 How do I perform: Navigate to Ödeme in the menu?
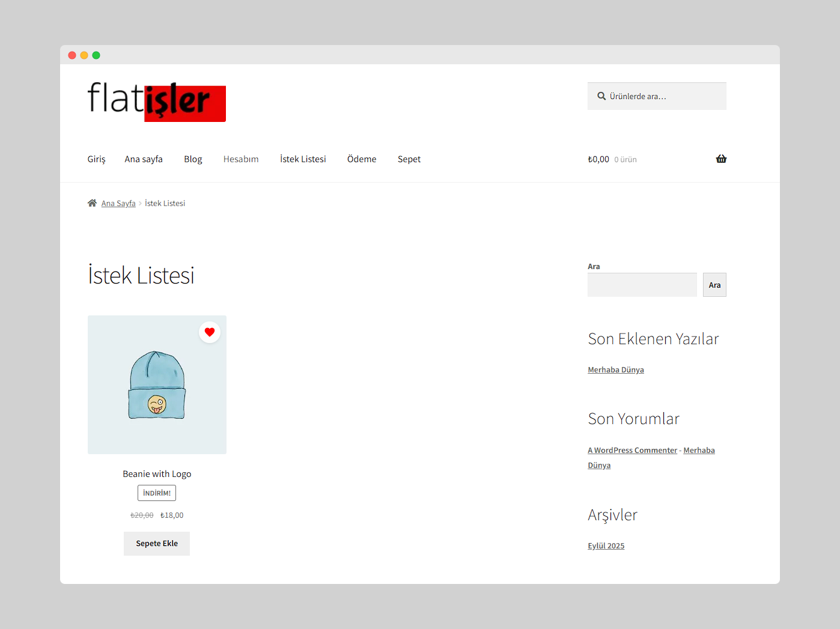click(x=361, y=159)
